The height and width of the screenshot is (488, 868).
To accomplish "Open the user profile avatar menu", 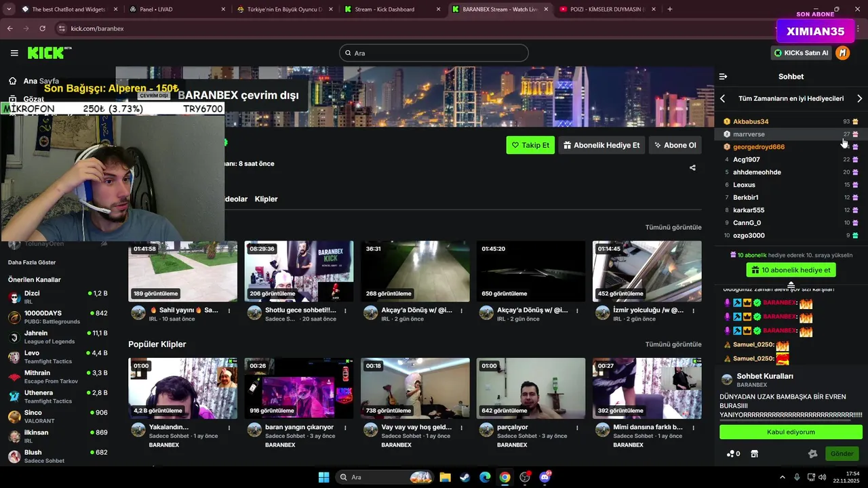I will click(x=842, y=53).
